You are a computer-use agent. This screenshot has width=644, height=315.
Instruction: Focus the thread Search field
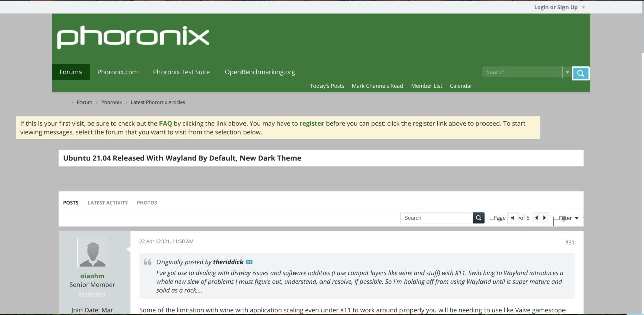tap(437, 218)
